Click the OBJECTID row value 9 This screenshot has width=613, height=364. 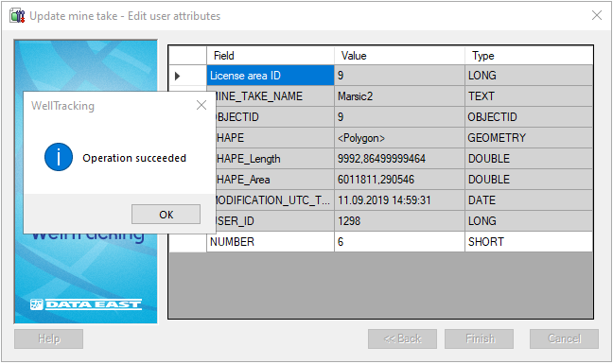[399, 117]
